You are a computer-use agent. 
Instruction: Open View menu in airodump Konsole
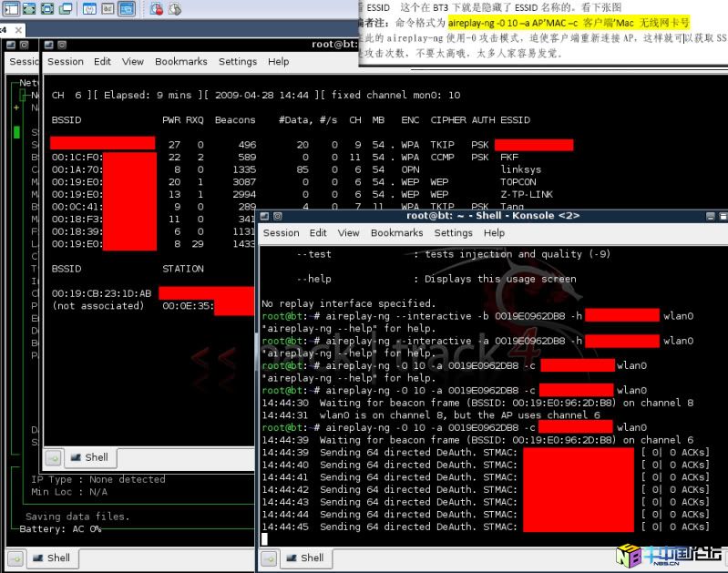133,61
